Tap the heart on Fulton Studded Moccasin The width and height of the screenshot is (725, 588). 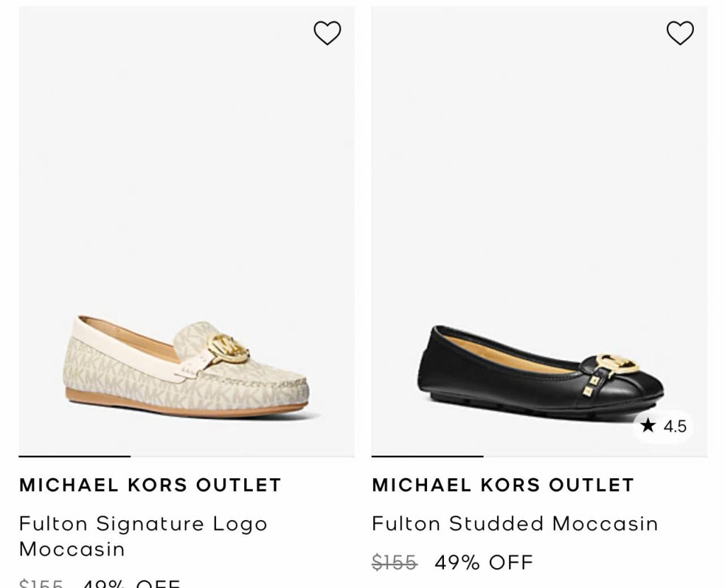pyautogui.click(x=680, y=33)
